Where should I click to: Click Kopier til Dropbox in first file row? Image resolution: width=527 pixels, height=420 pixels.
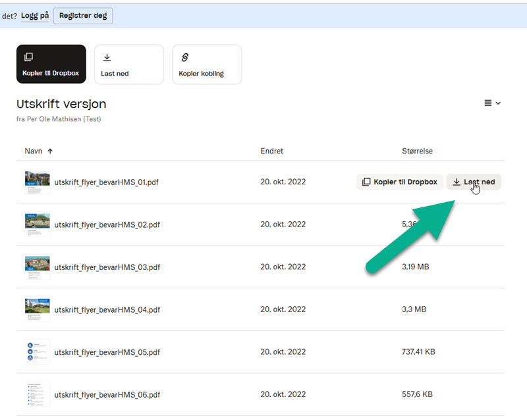(x=399, y=182)
